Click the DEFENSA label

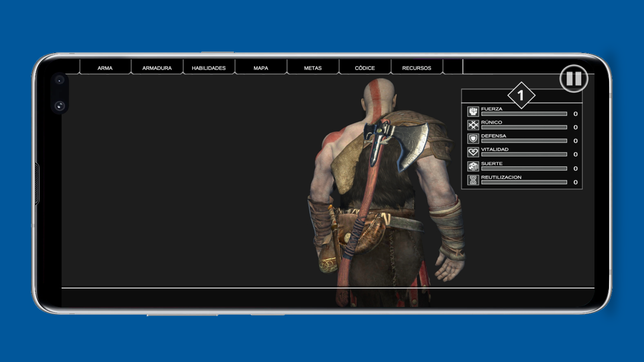(x=493, y=136)
